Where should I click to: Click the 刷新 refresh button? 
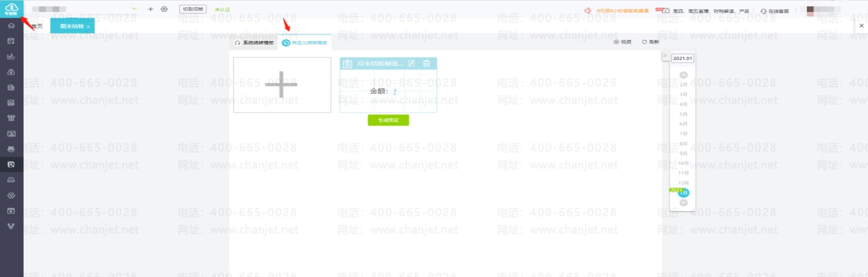click(650, 42)
